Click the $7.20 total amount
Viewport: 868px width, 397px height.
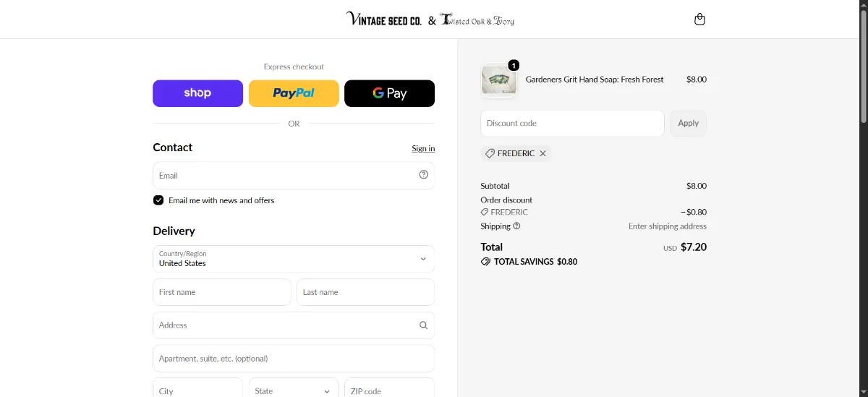point(694,247)
